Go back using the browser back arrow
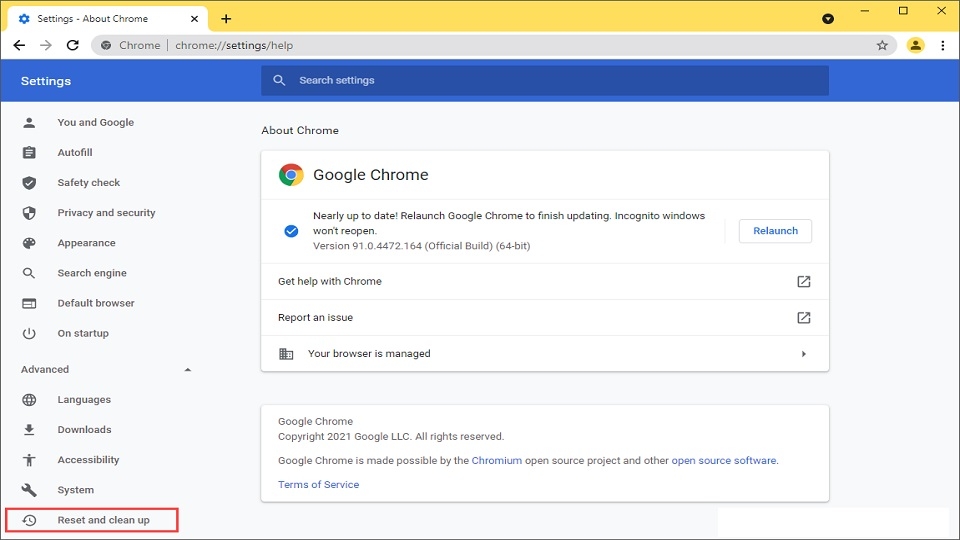The height and width of the screenshot is (540, 960). point(19,45)
